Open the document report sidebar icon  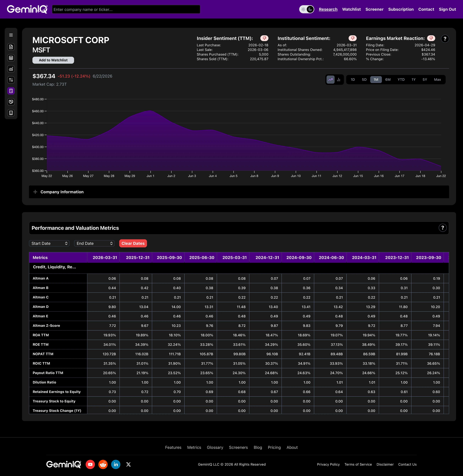tap(11, 47)
